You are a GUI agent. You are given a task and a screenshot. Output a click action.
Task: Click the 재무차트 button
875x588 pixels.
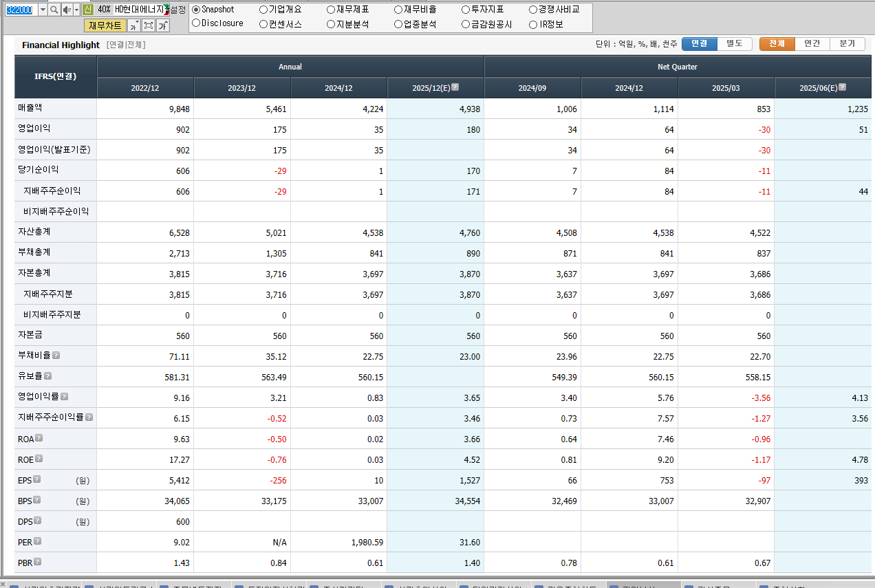coord(105,25)
